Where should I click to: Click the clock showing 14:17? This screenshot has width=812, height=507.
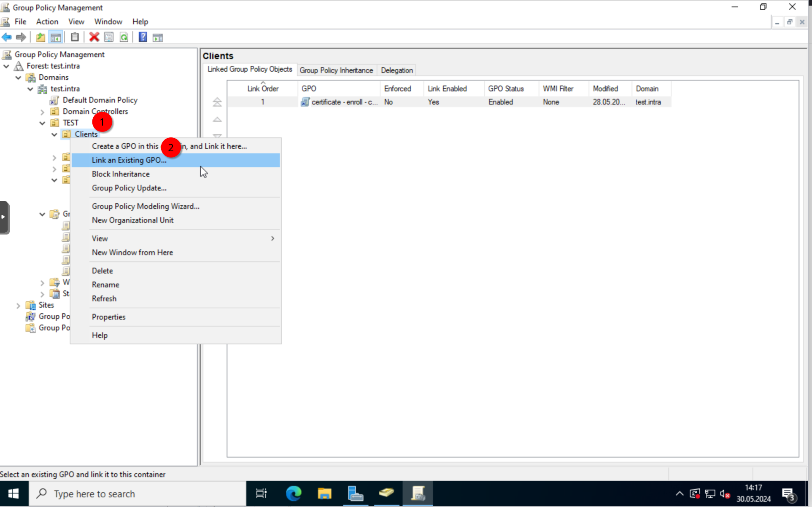point(753,488)
